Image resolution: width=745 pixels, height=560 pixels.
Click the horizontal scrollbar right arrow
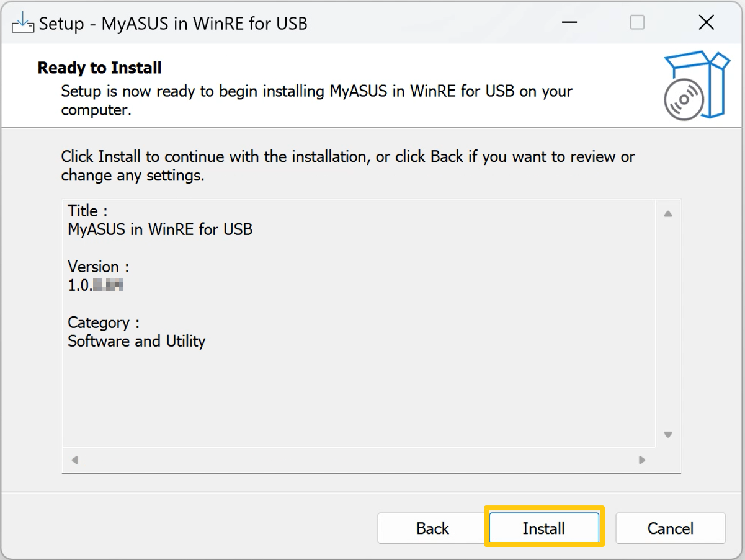642,460
